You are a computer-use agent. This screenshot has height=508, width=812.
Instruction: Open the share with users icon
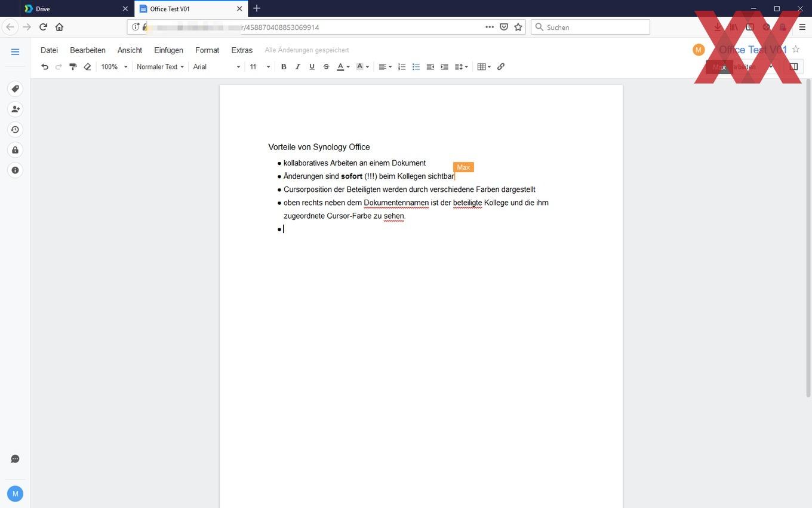pyautogui.click(x=16, y=109)
